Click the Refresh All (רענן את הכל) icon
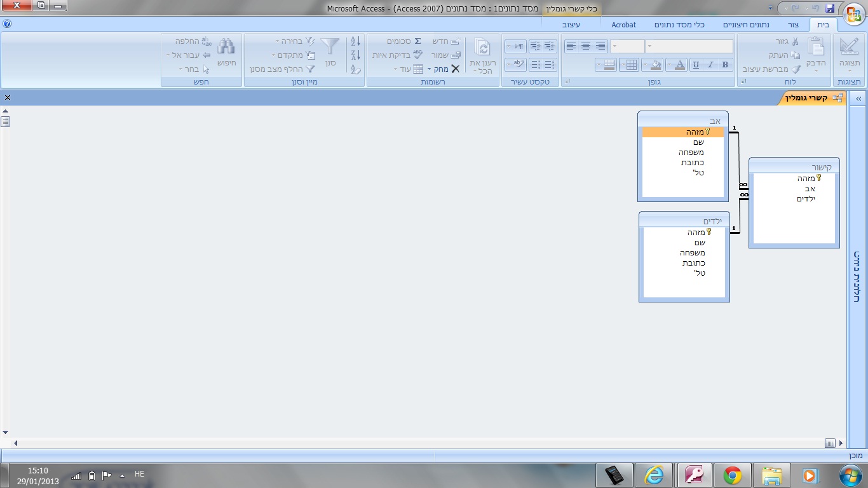Image resolution: width=868 pixels, height=488 pixels. coord(484,48)
